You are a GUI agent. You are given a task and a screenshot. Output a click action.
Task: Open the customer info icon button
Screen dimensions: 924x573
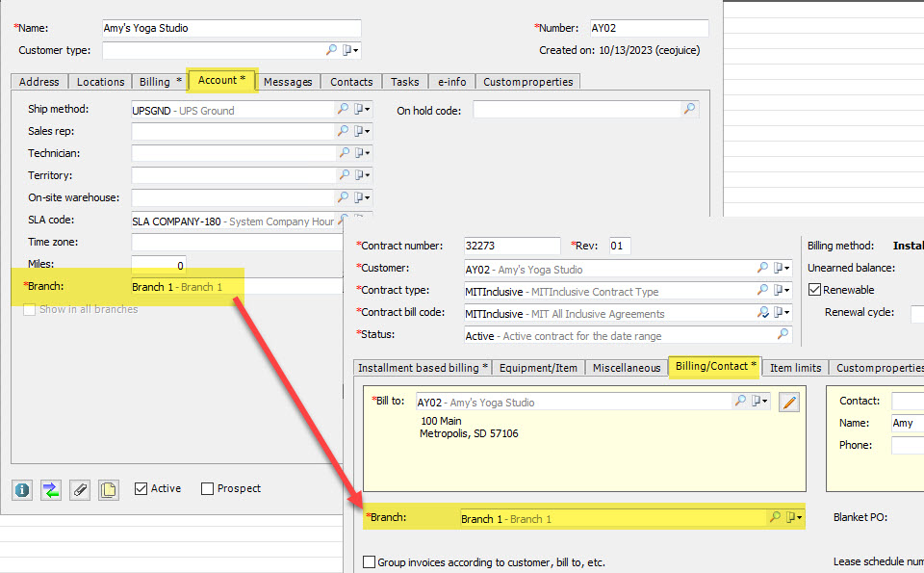click(22, 489)
